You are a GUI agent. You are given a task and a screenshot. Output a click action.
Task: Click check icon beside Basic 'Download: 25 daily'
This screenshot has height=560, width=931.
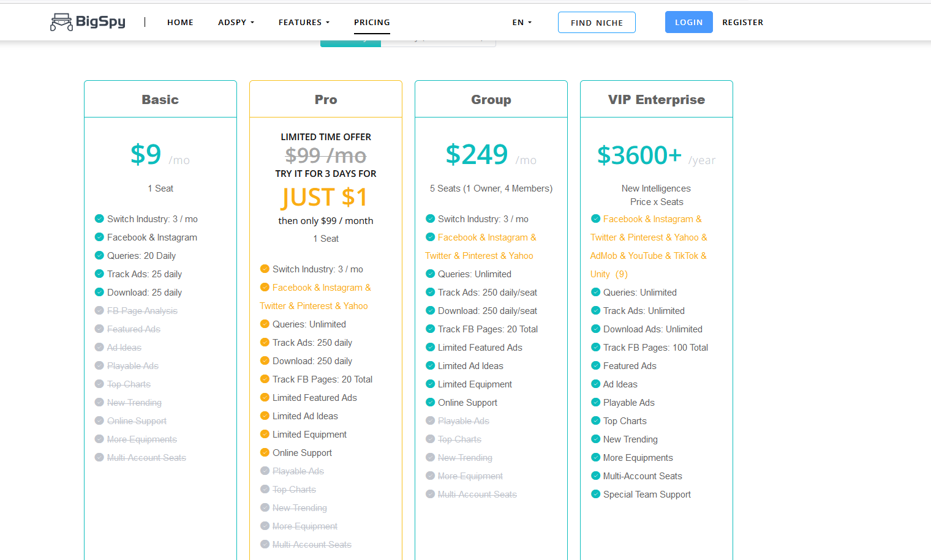pos(99,292)
